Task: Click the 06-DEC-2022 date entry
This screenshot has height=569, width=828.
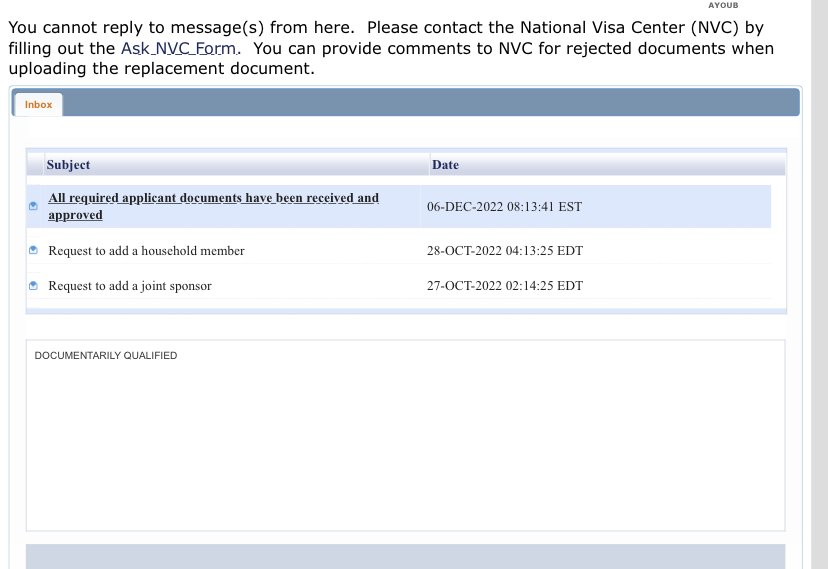Action: [x=504, y=207]
